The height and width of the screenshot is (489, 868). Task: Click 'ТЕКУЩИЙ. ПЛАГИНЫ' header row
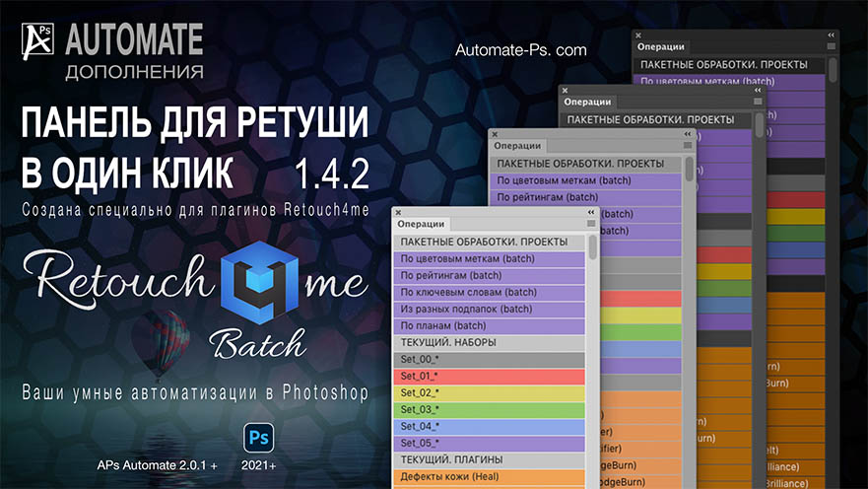tap(490, 460)
